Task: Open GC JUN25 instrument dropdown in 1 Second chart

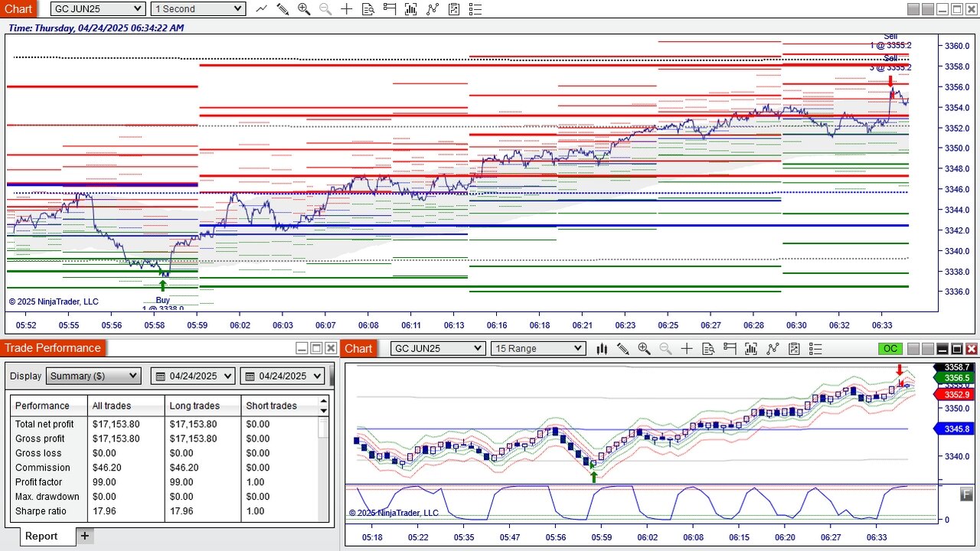Action: point(98,9)
